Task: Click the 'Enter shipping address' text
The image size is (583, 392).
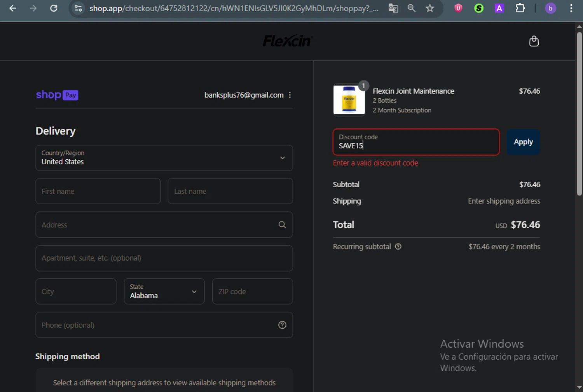Action: (x=504, y=201)
